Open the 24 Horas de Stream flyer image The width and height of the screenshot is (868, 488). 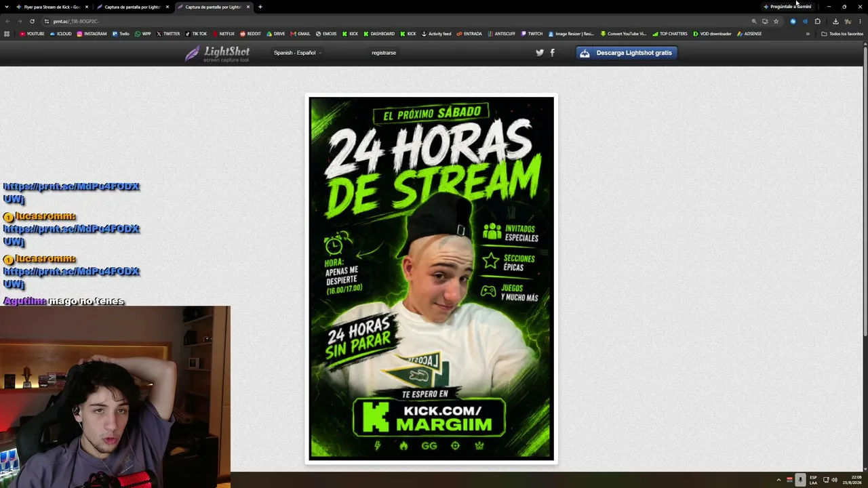(x=431, y=278)
